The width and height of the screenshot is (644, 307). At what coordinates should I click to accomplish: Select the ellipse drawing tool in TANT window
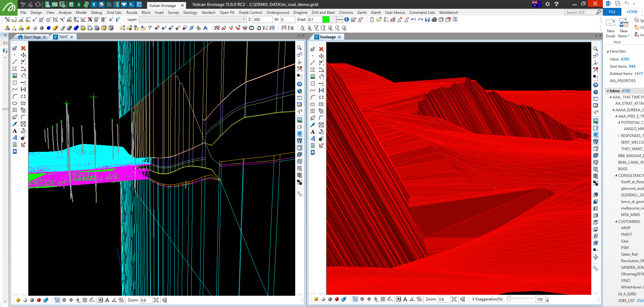[15, 103]
